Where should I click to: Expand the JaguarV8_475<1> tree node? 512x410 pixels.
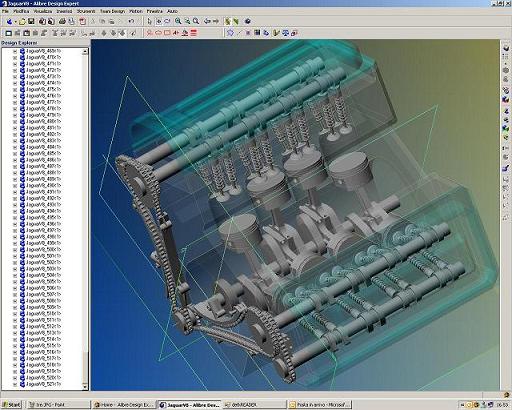[15, 89]
